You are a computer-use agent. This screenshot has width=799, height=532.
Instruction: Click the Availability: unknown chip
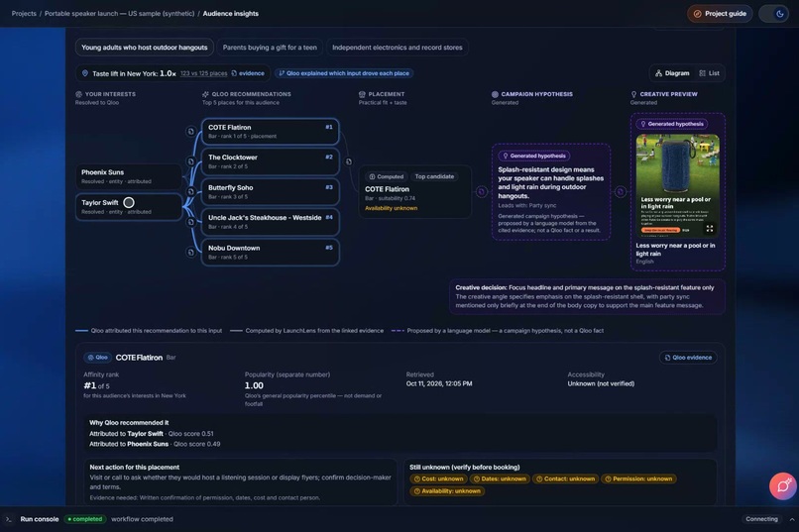[x=447, y=491]
